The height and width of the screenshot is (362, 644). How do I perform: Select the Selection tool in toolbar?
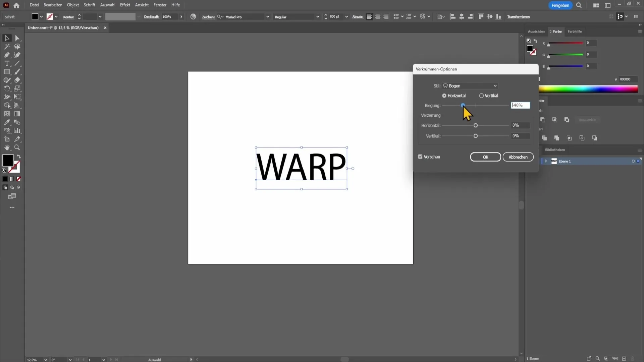tap(7, 38)
